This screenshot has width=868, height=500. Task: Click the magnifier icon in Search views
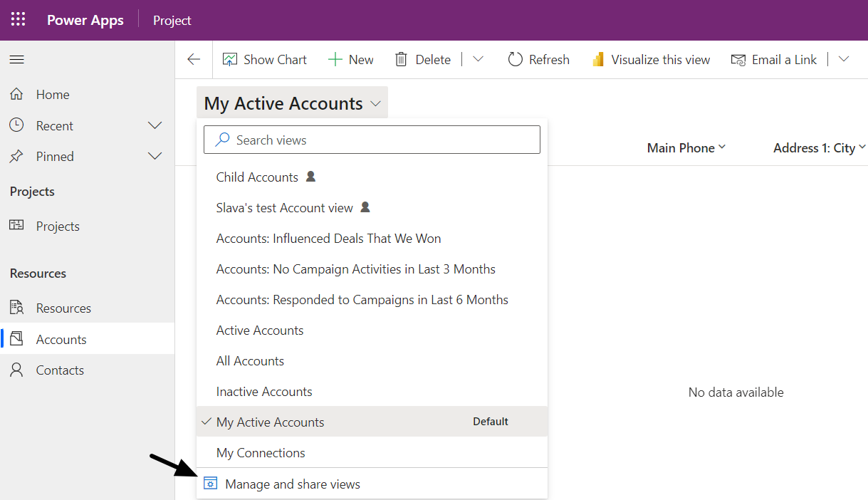click(x=223, y=140)
